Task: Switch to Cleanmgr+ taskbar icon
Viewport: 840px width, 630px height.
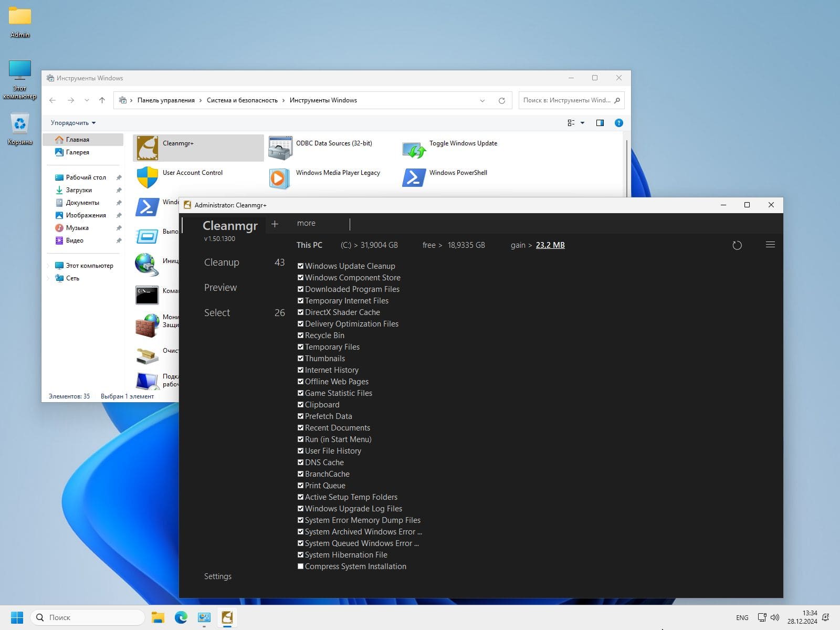Action: click(x=227, y=617)
